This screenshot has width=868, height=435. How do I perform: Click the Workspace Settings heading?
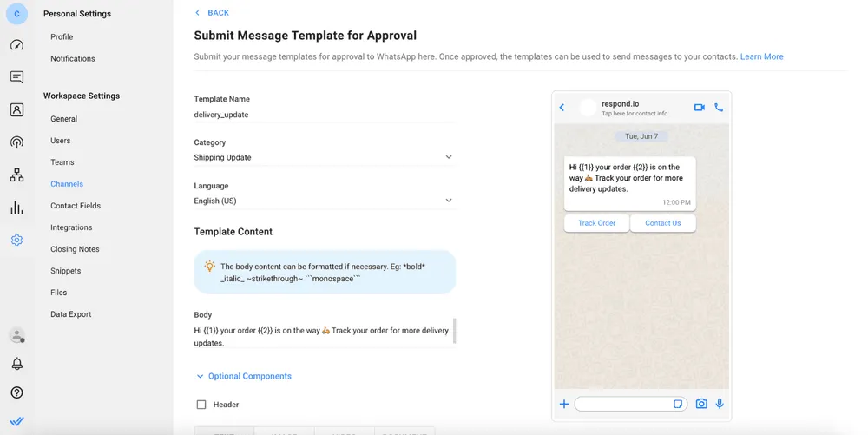(82, 96)
